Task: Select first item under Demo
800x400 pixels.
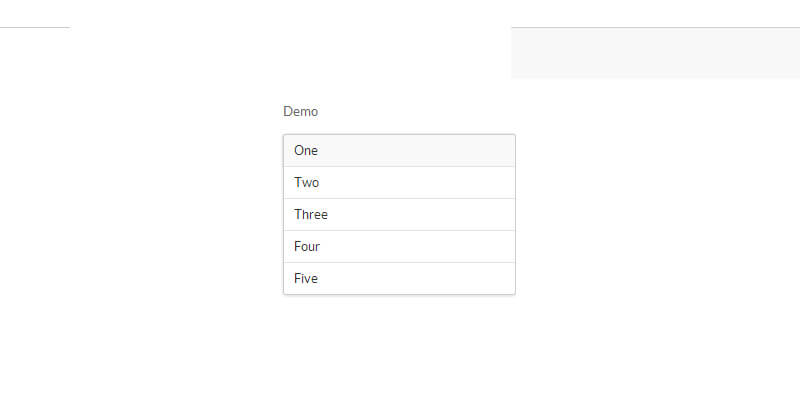Action: click(x=399, y=151)
